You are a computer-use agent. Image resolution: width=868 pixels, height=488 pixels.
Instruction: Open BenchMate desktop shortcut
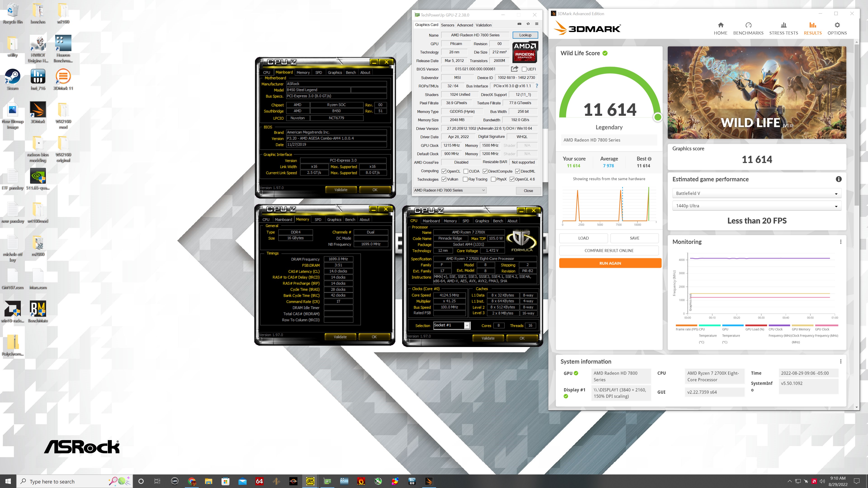pyautogui.click(x=38, y=312)
